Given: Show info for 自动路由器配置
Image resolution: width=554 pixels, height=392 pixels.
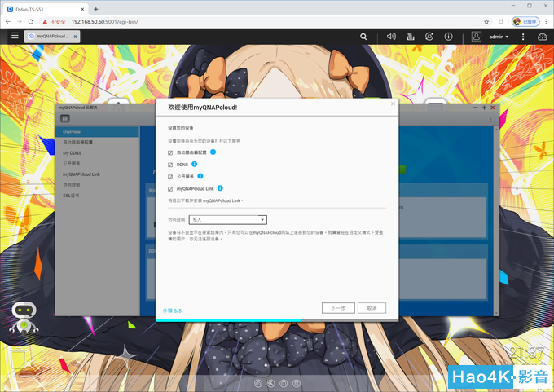Looking at the screenshot, I should [x=213, y=152].
